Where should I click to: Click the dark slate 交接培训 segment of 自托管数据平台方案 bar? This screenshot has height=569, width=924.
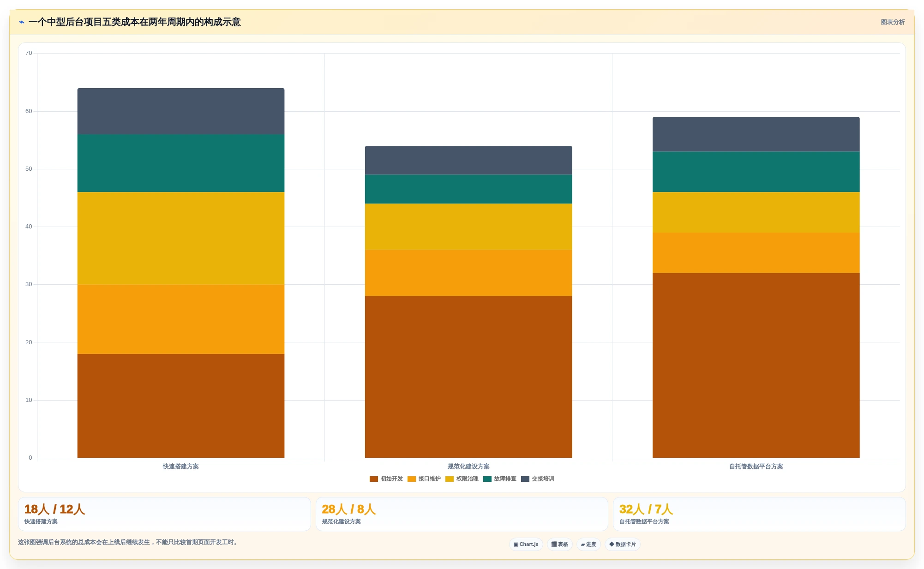[756, 134]
